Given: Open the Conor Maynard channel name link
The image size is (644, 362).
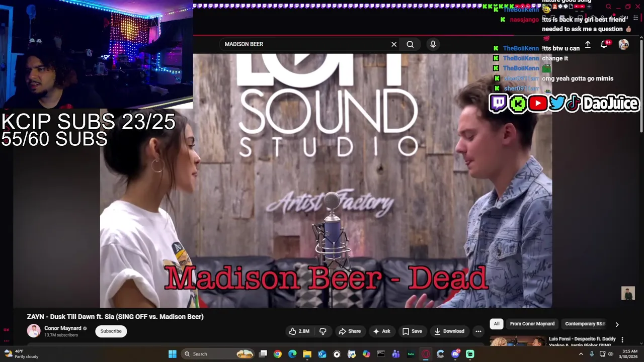Looking at the screenshot, I should point(63,328).
